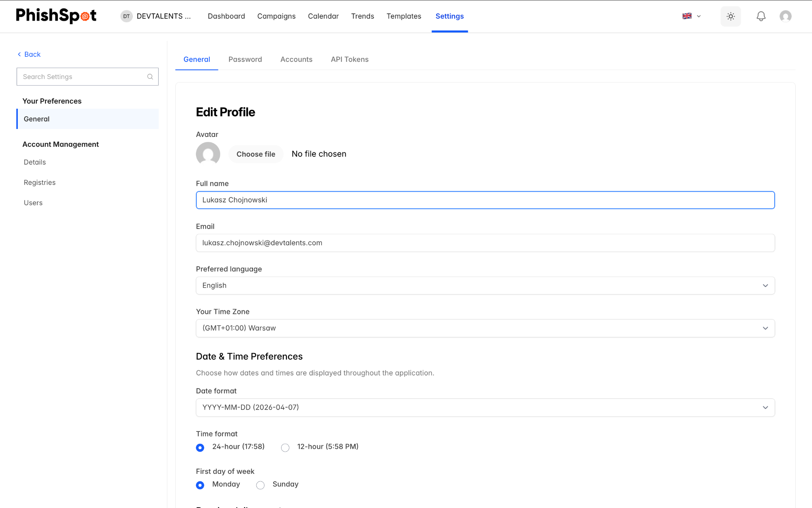Image resolution: width=812 pixels, height=508 pixels.
Task: Navigate to Trends
Action: coord(362,16)
